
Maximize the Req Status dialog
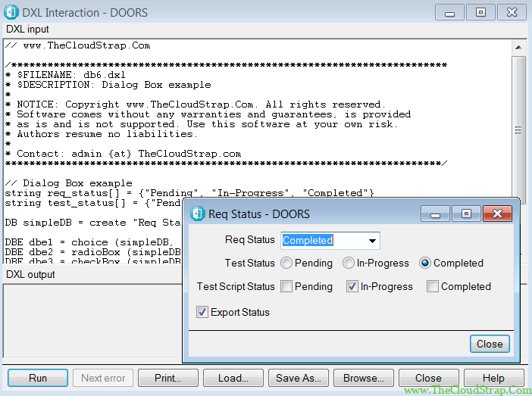tap(466, 214)
